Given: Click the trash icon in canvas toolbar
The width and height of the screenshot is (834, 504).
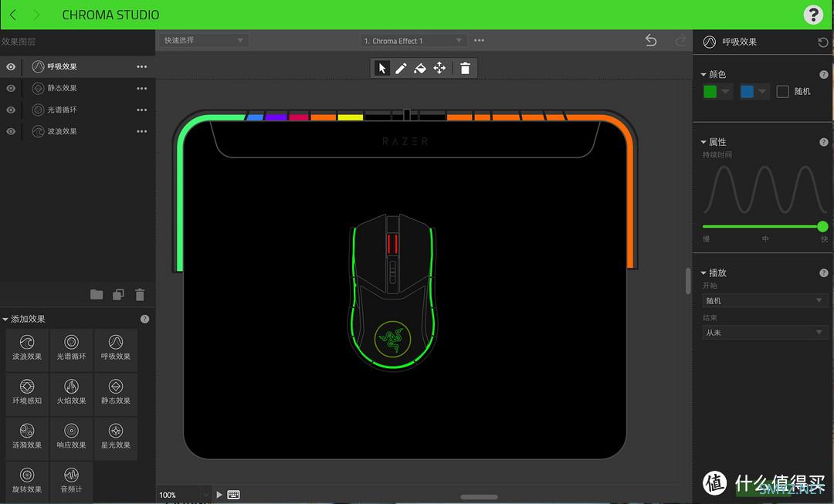Looking at the screenshot, I should click(466, 68).
